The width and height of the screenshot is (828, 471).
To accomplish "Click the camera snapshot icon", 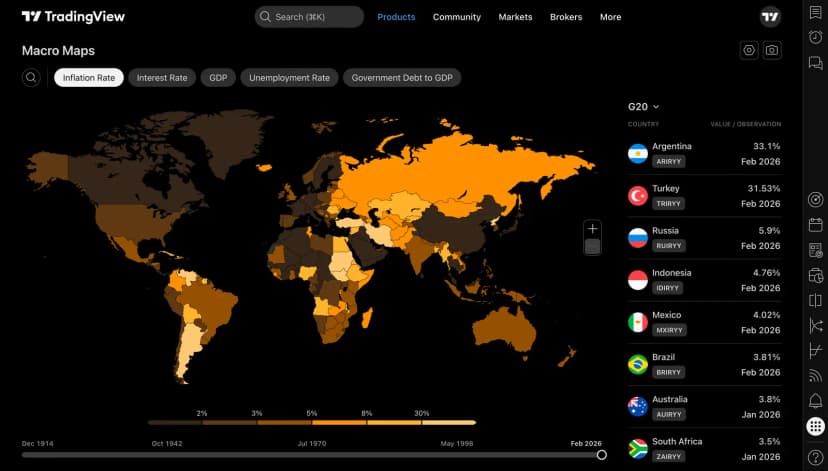I will click(772, 50).
